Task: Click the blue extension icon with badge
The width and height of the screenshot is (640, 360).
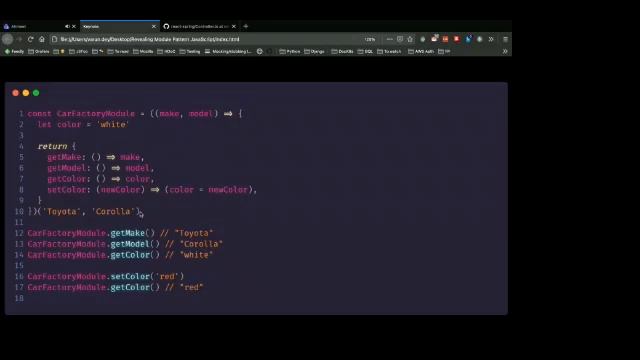Action: pos(468,39)
